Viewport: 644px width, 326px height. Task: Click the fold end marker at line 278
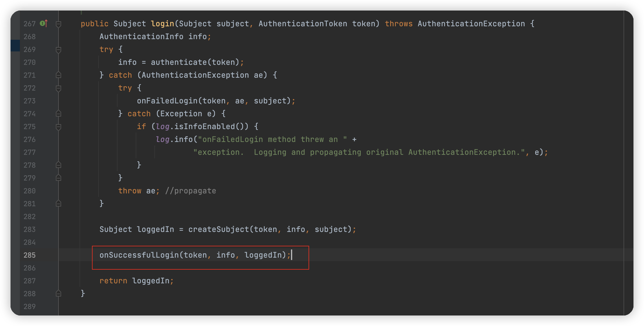58,165
